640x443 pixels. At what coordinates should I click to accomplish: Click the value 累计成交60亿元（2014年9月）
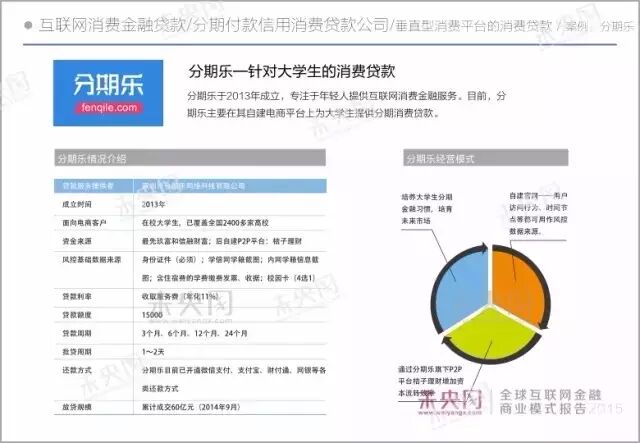coord(191,407)
